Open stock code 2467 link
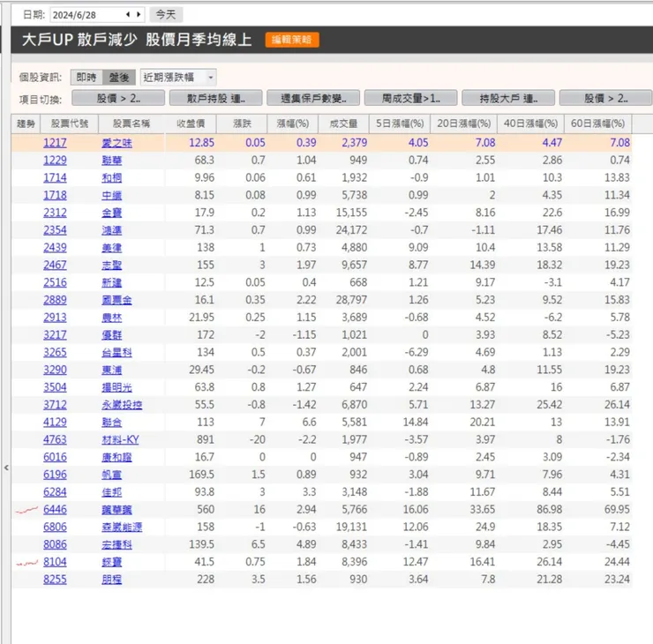 55,266
